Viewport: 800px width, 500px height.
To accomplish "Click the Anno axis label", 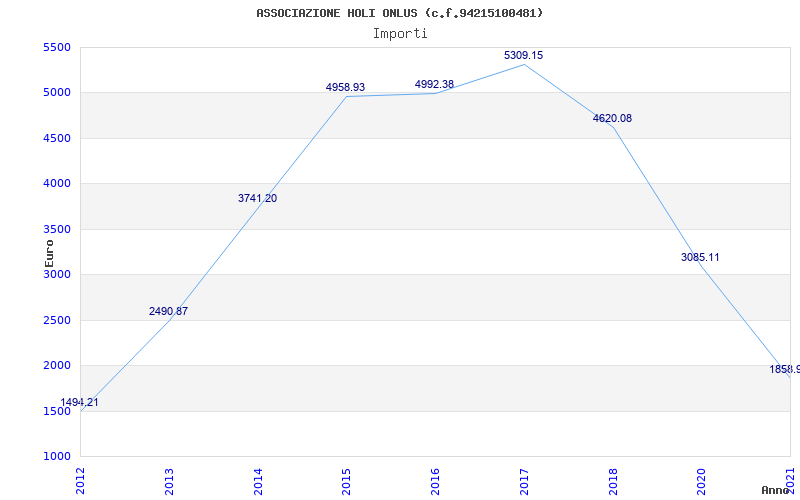I will tap(776, 490).
